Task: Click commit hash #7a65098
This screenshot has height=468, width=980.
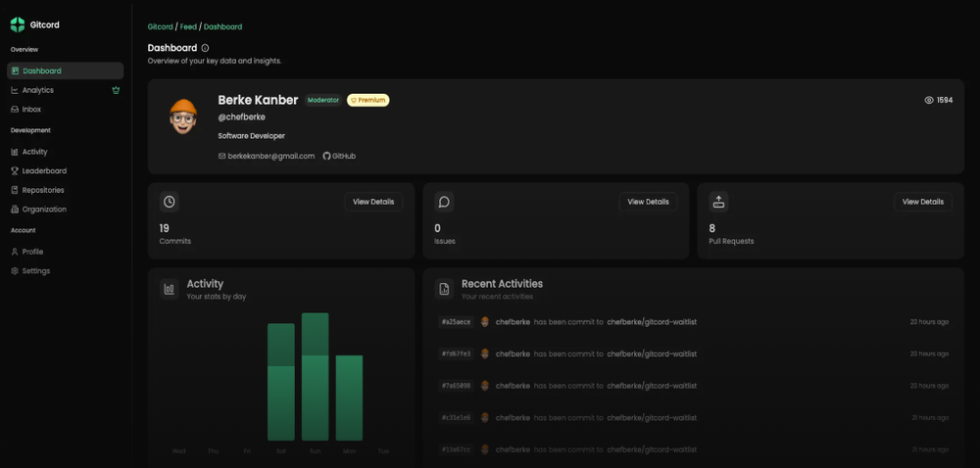Action: click(457, 386)
